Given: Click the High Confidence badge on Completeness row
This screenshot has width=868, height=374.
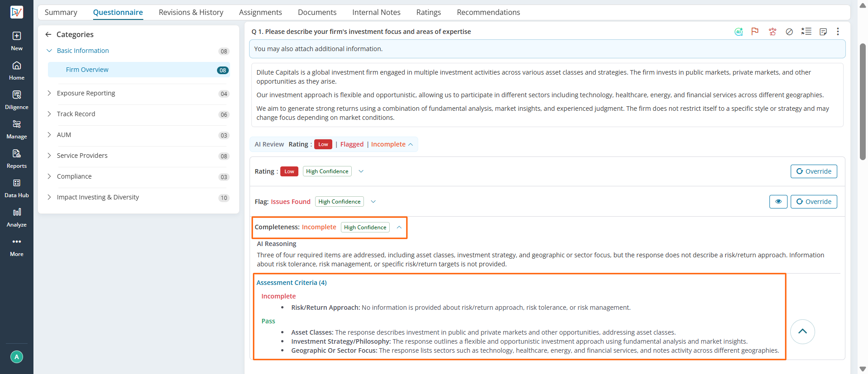Looking at the screenshot, I should 365,227.
